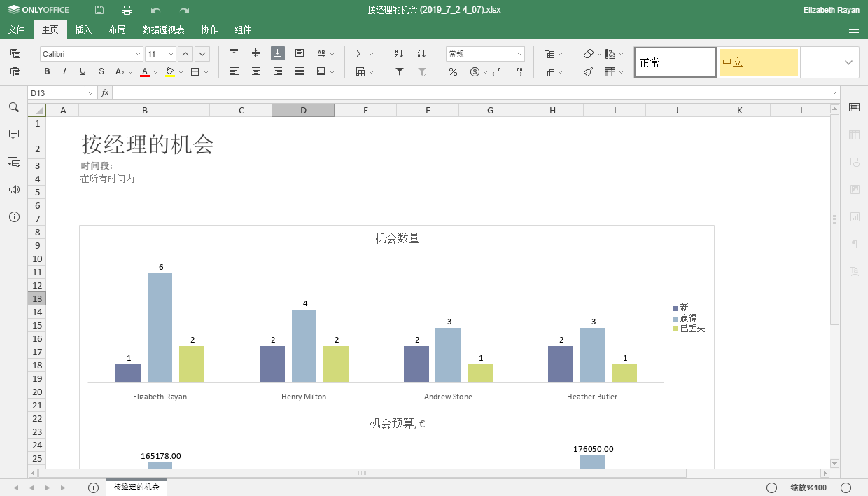
Task: Click the undo arrow icon
Action: [x=155, y=10]
